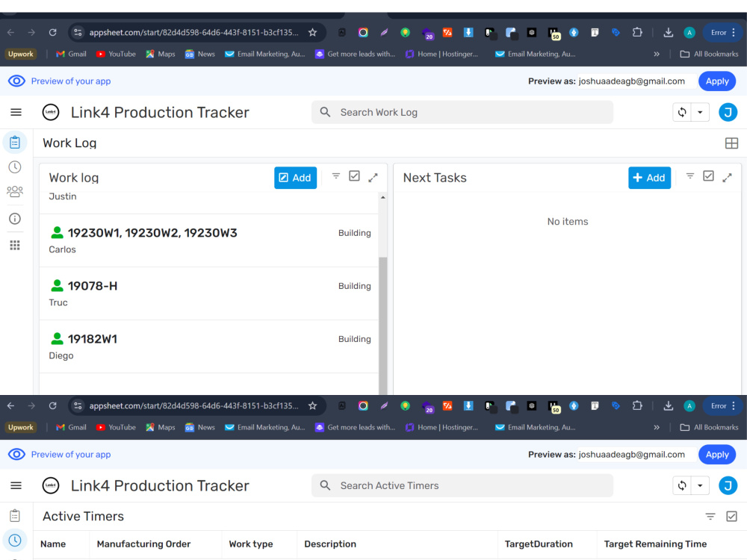Toggle multi-select checkbox in Next Tasks panel

(708, 176)
